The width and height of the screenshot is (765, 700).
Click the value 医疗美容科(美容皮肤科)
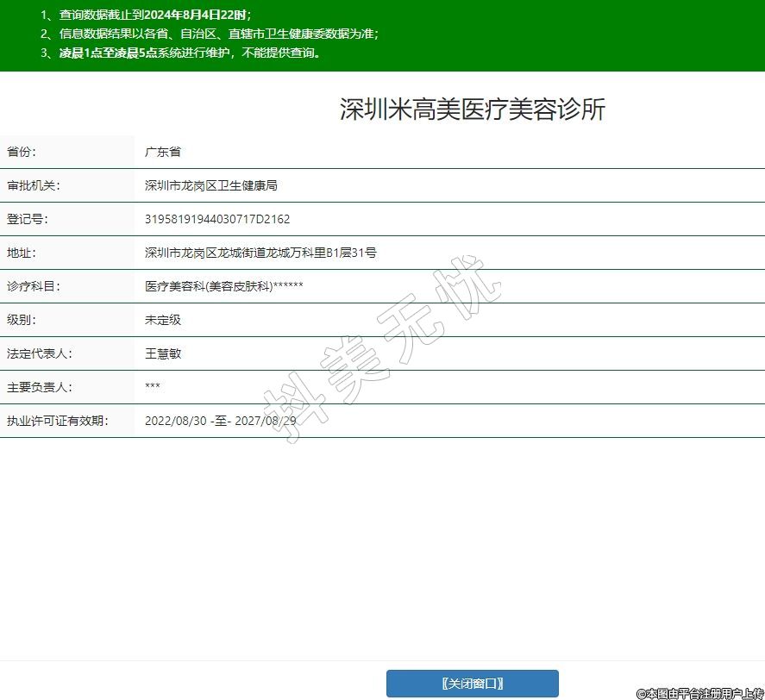(x=210, y=286)
